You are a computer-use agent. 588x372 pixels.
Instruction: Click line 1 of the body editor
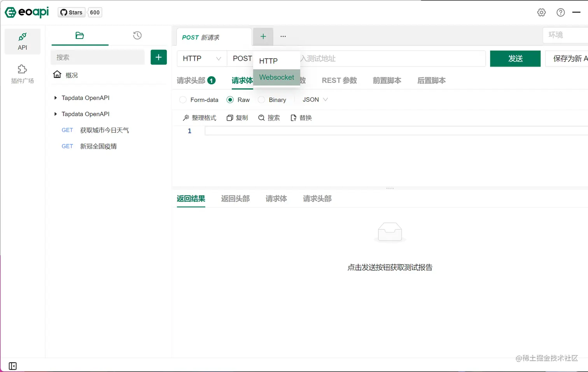click(x=396, y=131)
